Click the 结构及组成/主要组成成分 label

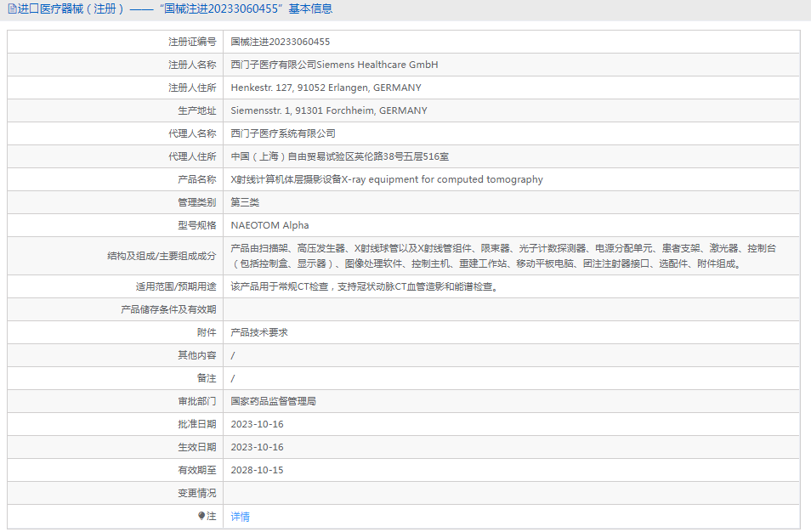pos(162,256)
